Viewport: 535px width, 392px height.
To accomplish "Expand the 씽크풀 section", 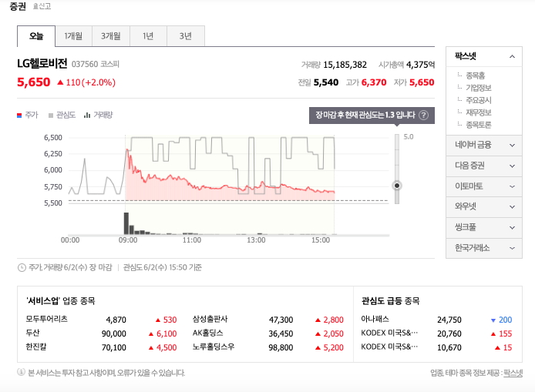I will point(484,228).
